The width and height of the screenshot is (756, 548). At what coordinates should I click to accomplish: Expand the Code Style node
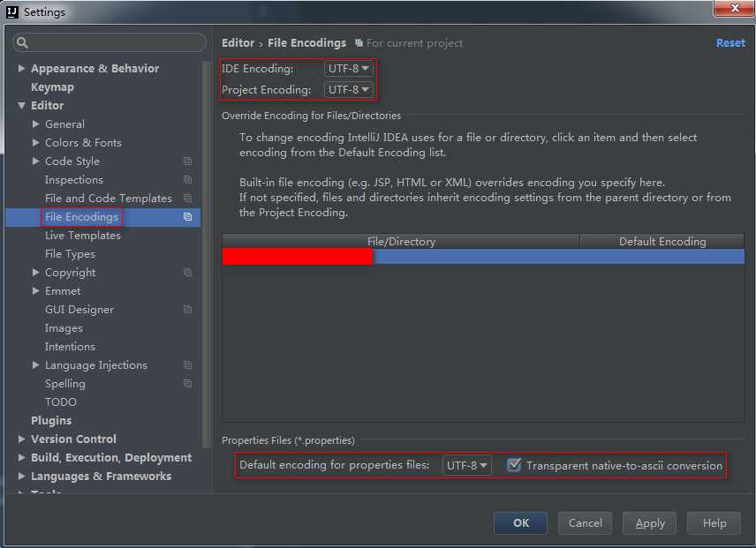(x=35, y=161)
